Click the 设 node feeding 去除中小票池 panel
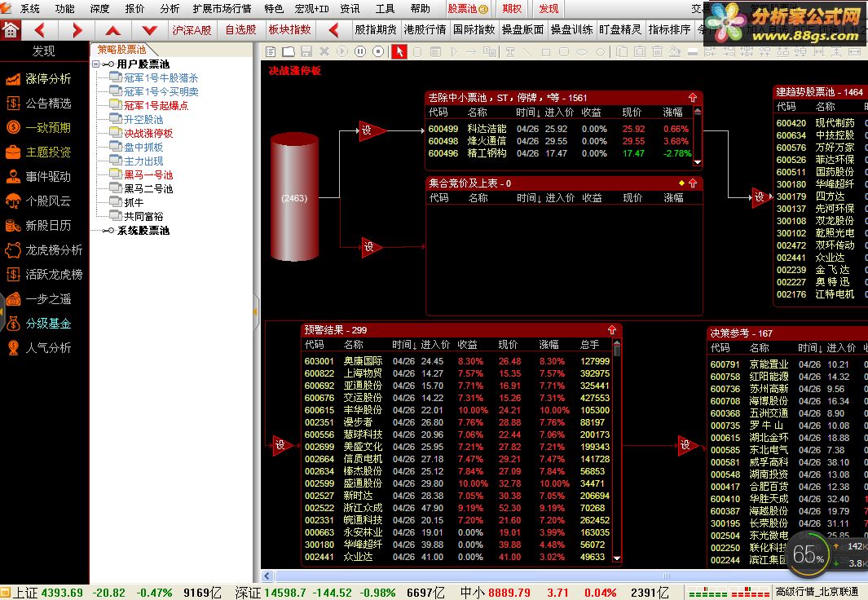Image resolution: width=868 pixels, height=600 pixels. click(x=371, y=130)
